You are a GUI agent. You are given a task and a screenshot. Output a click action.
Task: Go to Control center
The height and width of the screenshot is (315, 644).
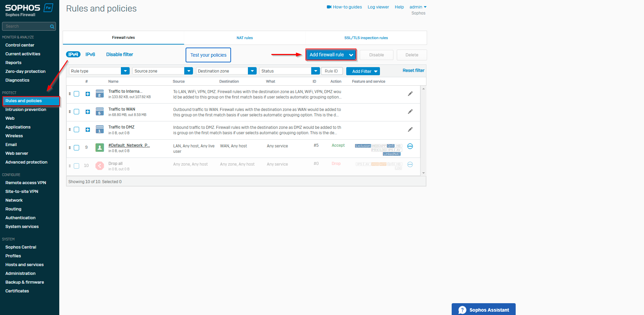(20, 45)
